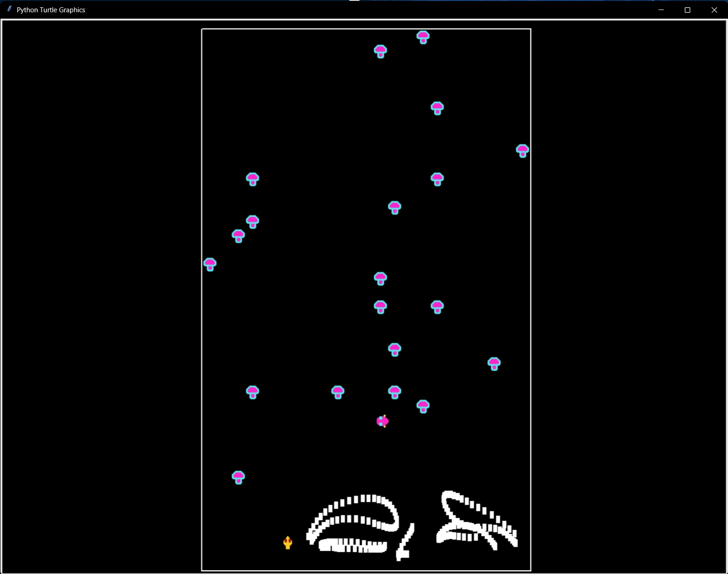Click the Python Turtle Graphics feather icon
Image resolution: width=728 pixels, height=574 pixels.
9,9
